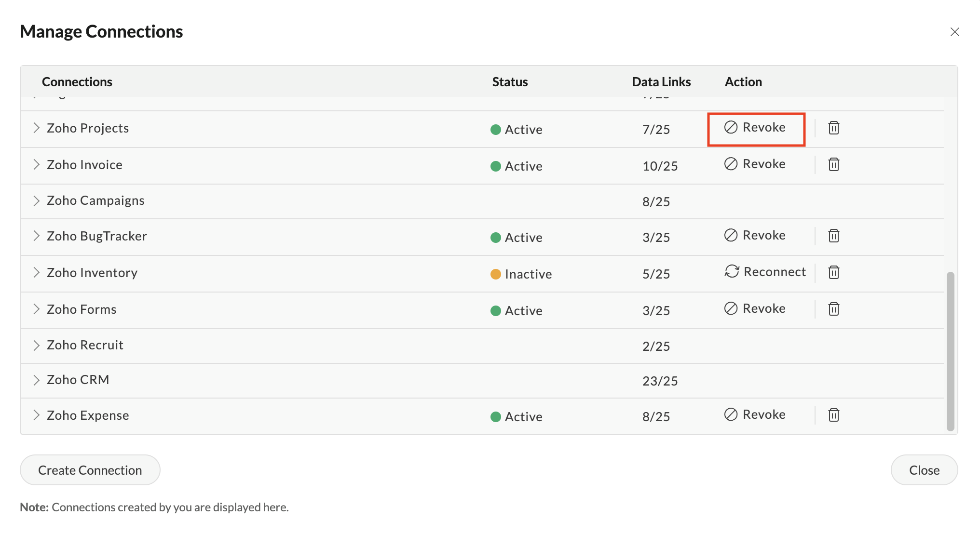Click the connections list vertical scrollbar
Screen dimensions: 980x533
tap(950, 351)
